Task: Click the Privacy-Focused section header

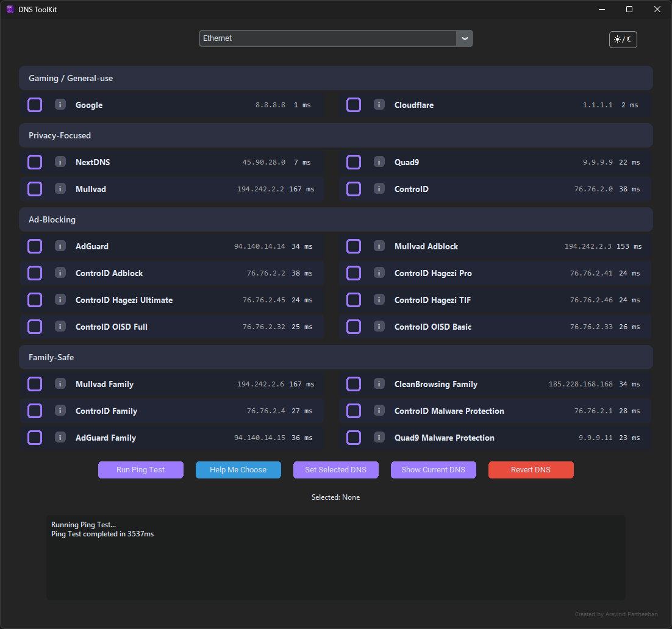Action: (x=336, y=135)
